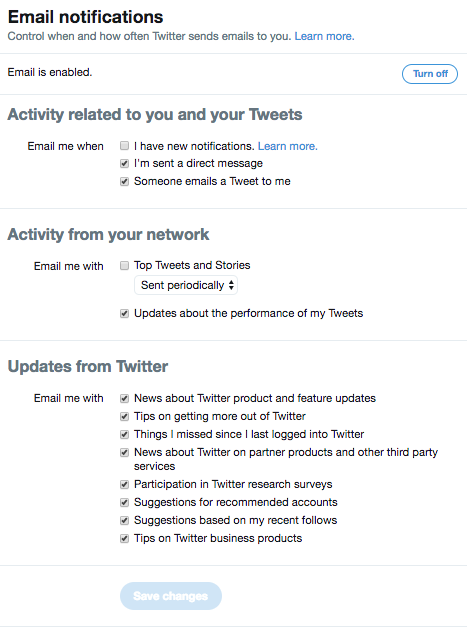
Task: Uncheck Things I missed since last login
Action: [x=124, y=434]
